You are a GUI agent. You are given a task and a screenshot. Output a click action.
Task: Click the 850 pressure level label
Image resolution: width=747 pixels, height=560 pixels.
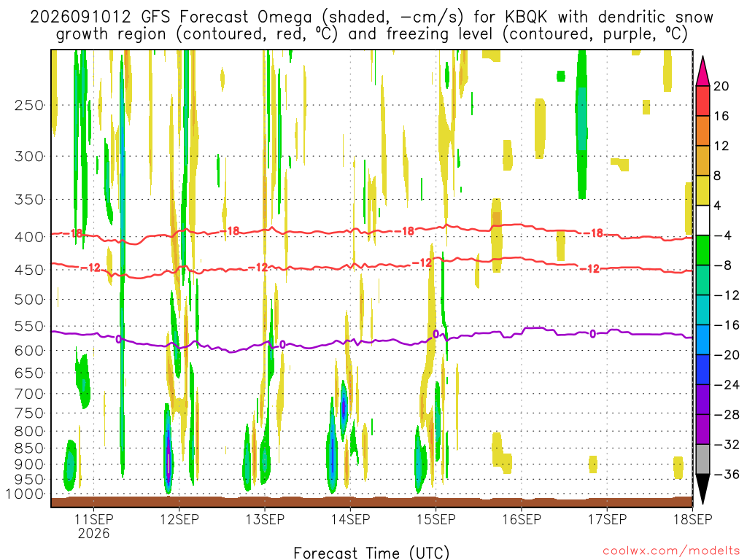coord(29,448)
